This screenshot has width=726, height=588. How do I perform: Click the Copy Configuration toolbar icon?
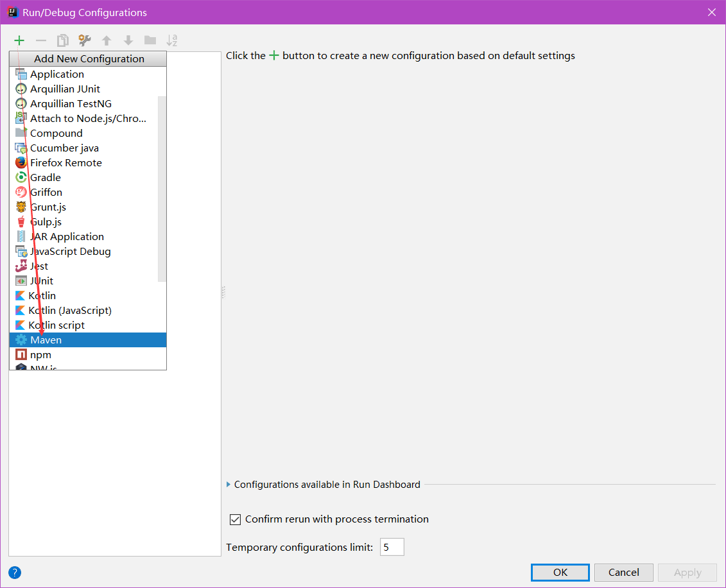(x=62, y=40)
